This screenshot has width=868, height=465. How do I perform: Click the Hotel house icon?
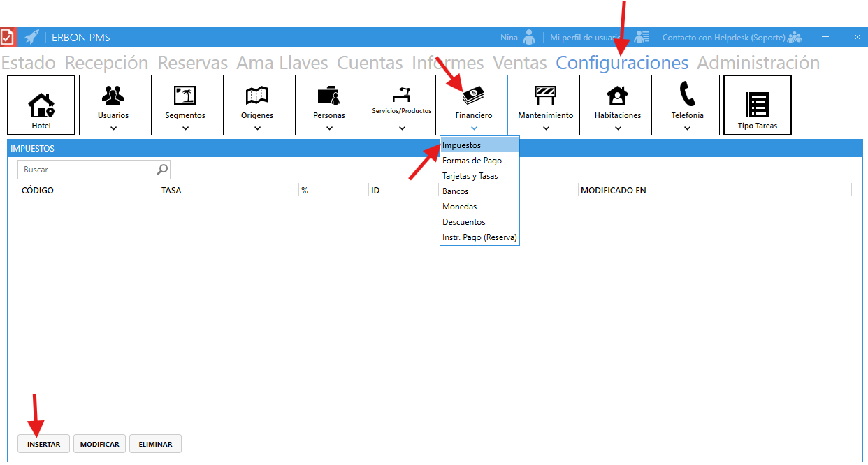pos(41,105)
